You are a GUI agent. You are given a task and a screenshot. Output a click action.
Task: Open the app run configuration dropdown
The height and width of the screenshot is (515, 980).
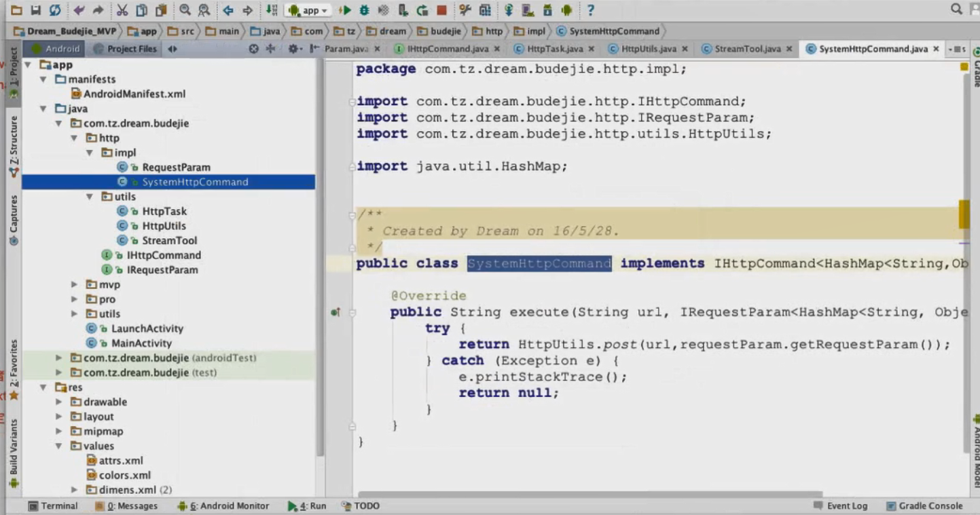(309, 10)
